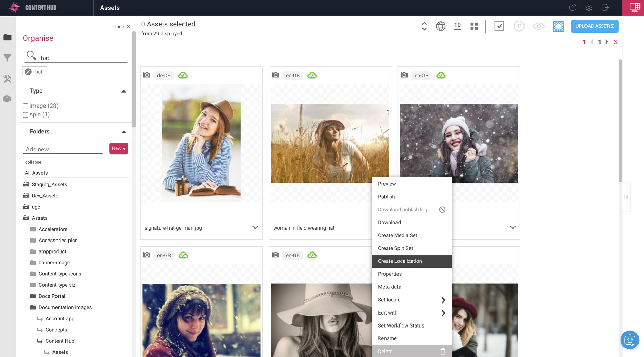644x357 pixels.
Task: Open the Documentation images folder
Action: (x=65, y=308)
